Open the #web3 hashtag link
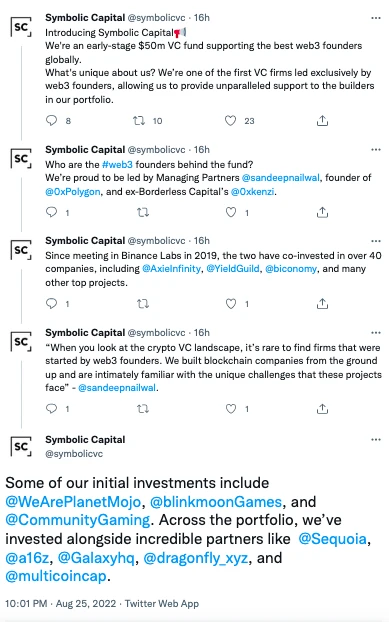The height and width of the screenshot is (622, 389). coord(117,165)
